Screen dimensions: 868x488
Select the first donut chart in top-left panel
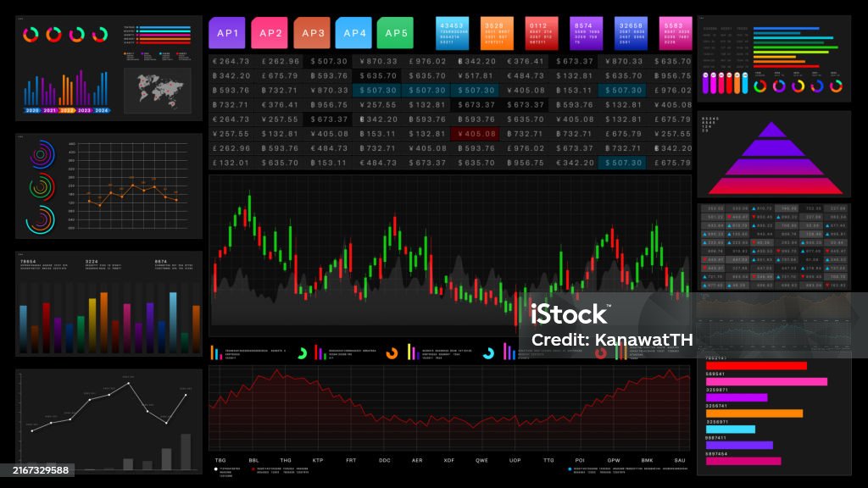[31, 34]
